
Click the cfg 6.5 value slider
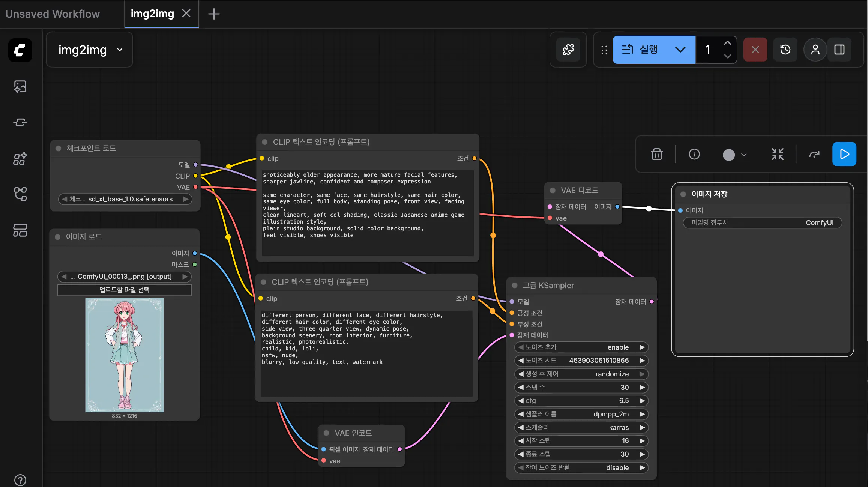pos(581,401)
